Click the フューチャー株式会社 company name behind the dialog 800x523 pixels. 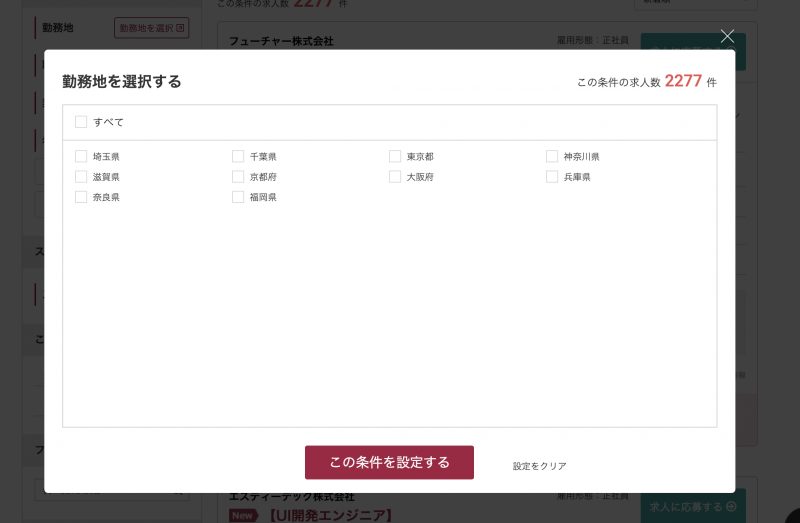tap(281, 41)
